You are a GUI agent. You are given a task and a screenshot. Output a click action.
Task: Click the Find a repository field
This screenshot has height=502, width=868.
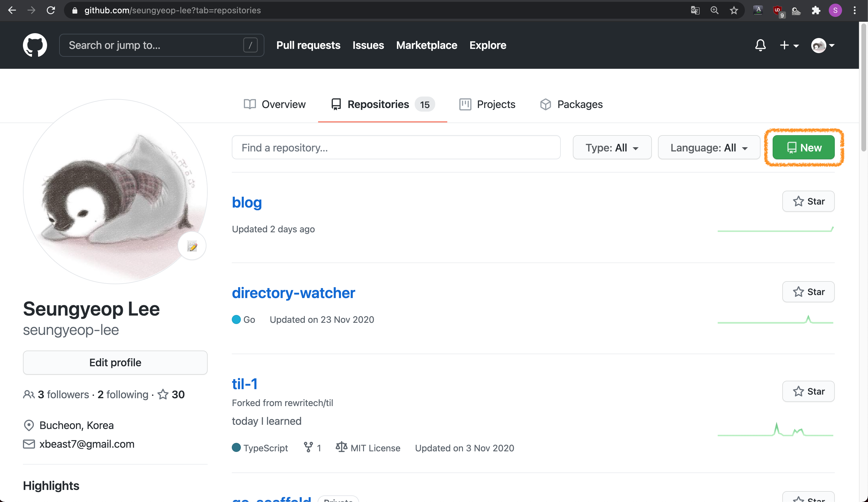(x=396, y=148)
